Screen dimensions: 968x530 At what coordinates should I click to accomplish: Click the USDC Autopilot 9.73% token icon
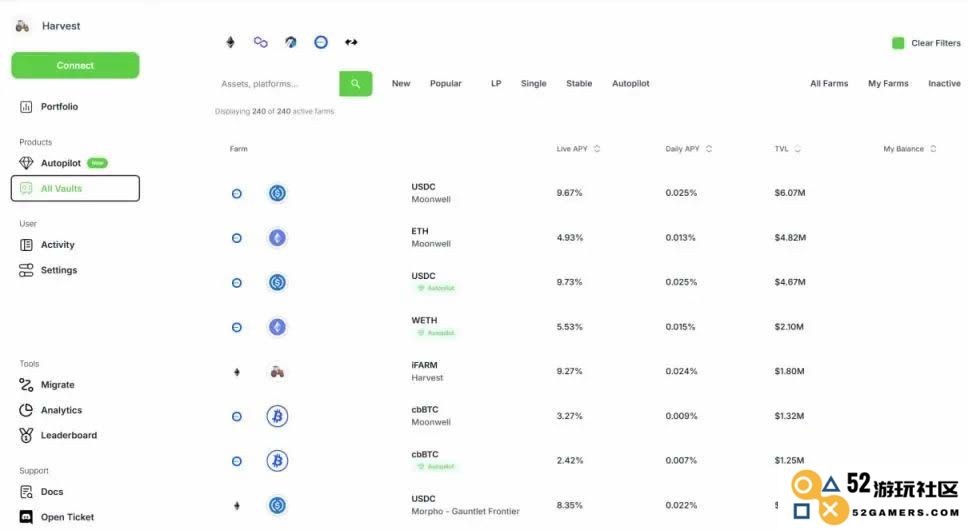pos(277,283)
